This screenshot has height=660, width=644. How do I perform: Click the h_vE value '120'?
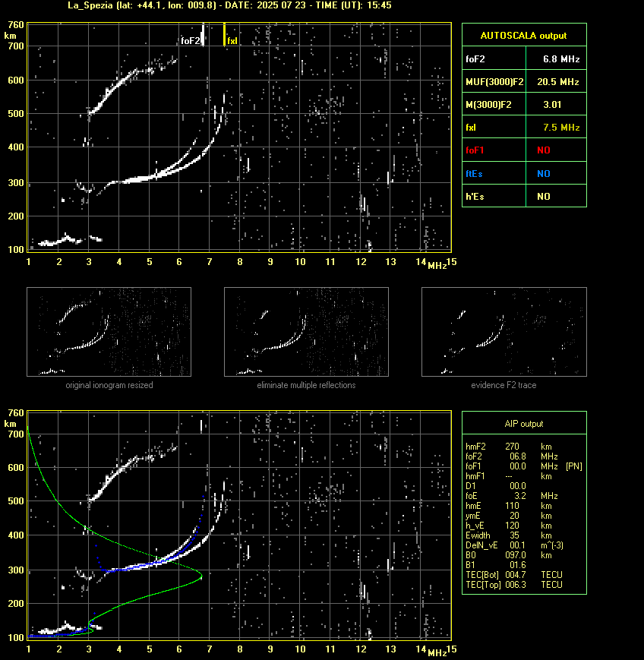[512, 526]
